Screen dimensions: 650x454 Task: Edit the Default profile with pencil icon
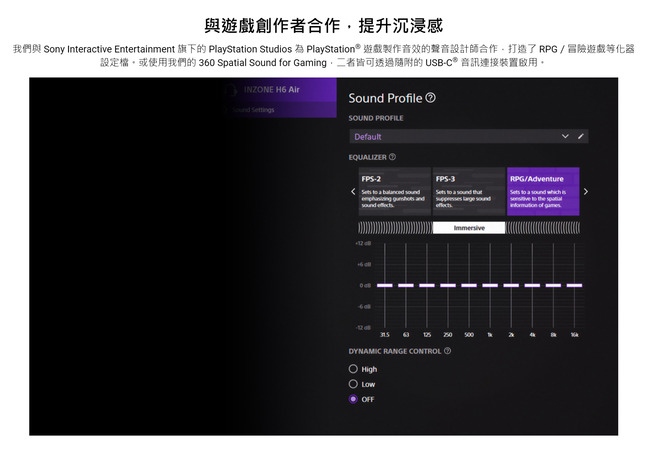581,136
